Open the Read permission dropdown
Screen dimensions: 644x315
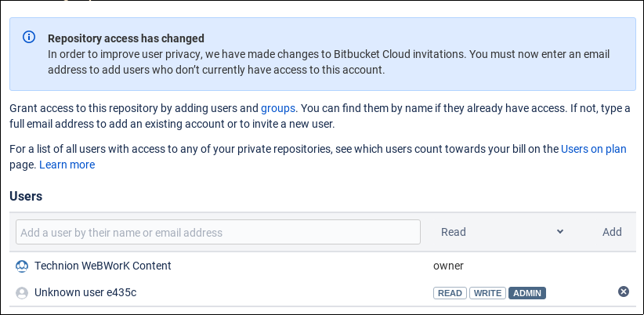click(x=502, y=232)
